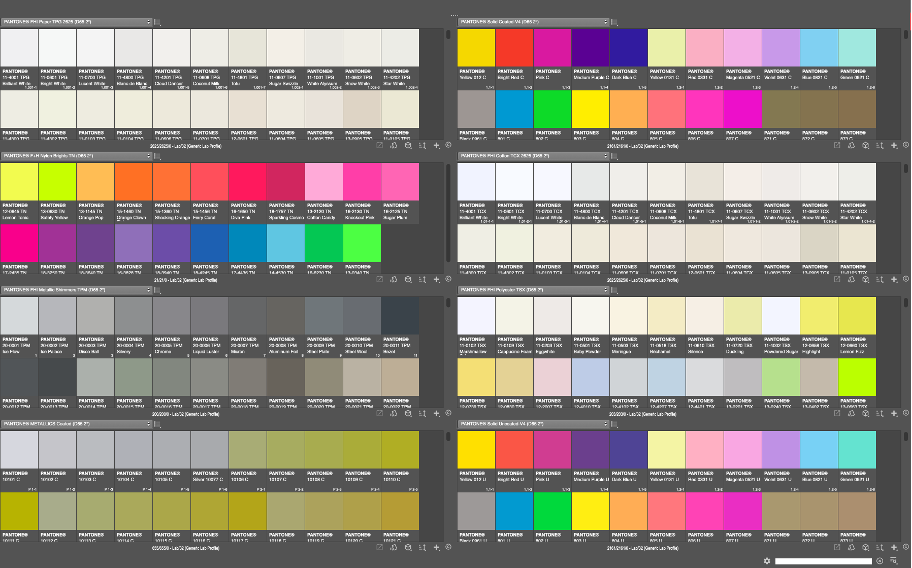Click the plus icon in Solid Uncoated panel footer

point(894,548)
